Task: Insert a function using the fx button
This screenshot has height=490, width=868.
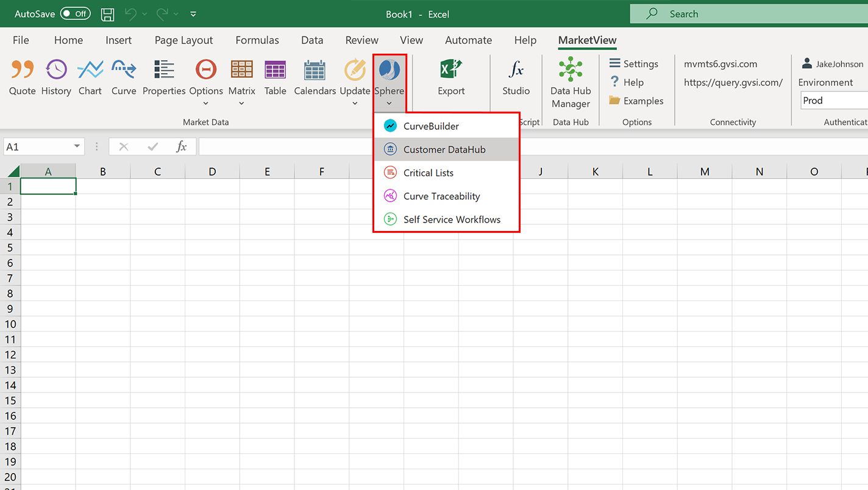Action: pyautogui.click(x=181, y=146)
